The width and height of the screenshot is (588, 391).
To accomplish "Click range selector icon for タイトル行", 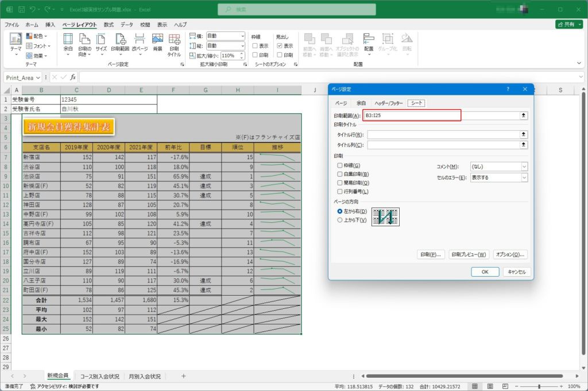I will pyautogui.click(x=523, y=134).
